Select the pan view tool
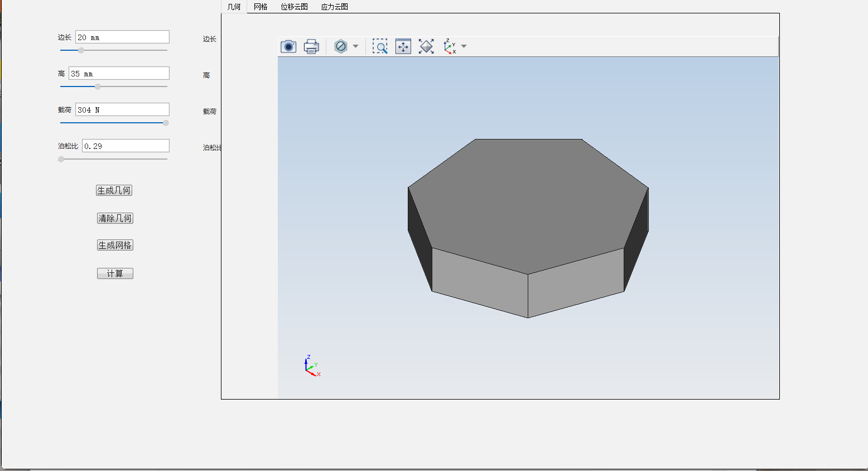This screenshot has height=471, width=868. 403,46
